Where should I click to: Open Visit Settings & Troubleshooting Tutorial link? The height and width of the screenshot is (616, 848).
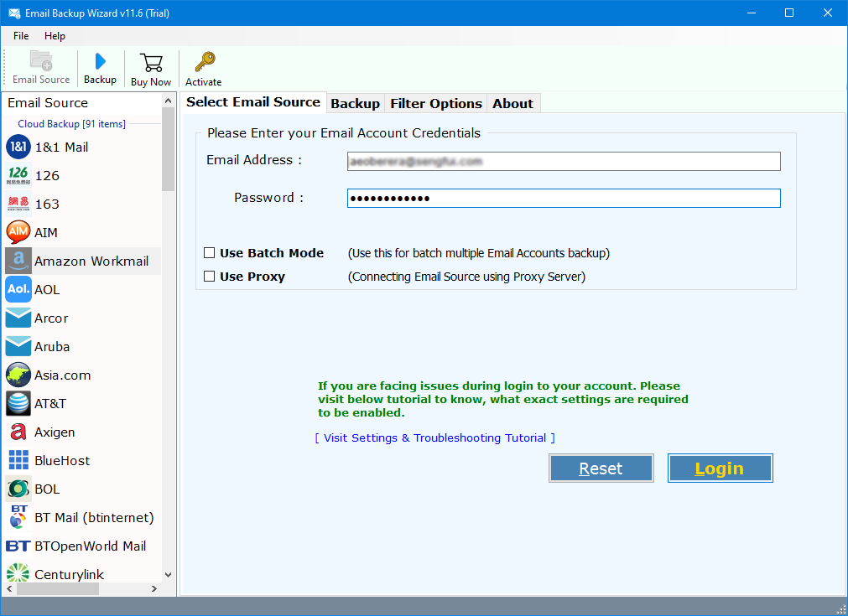(434, 437)
